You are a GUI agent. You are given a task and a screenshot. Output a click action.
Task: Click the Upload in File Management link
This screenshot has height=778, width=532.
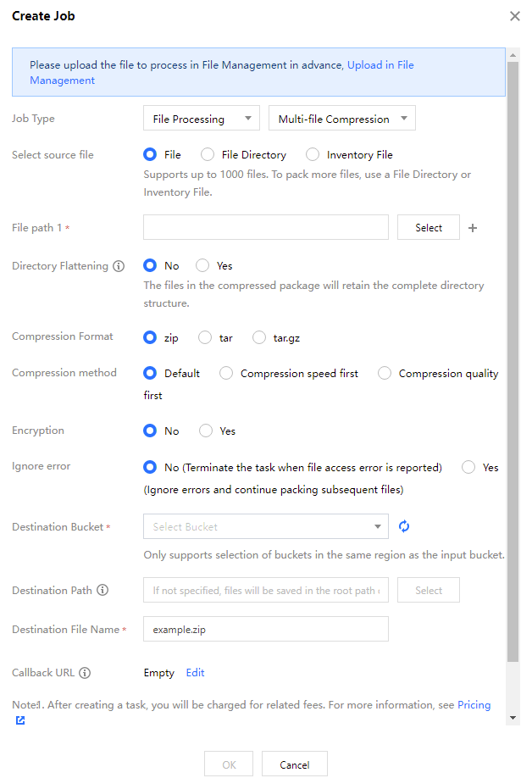tap(380, 65)
